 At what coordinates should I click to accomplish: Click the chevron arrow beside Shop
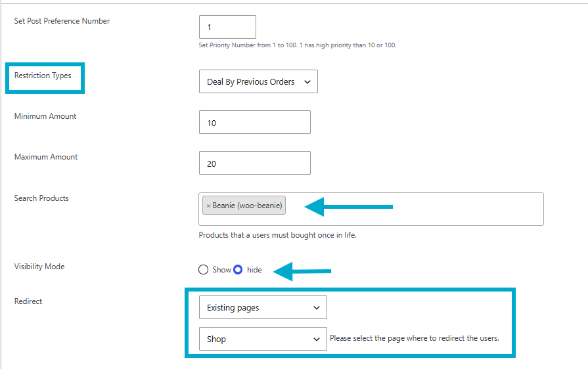pyautogui.click(x=317, y=339)
